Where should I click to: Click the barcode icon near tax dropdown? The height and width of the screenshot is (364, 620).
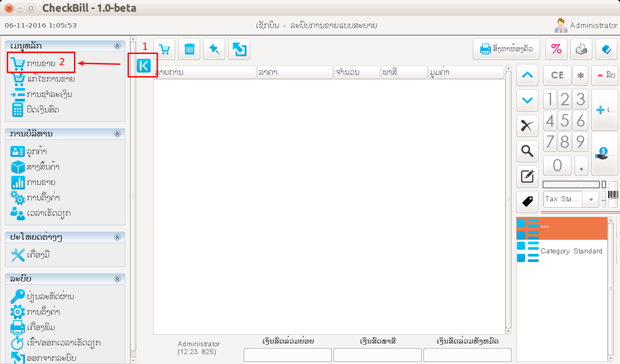[613, 194]
